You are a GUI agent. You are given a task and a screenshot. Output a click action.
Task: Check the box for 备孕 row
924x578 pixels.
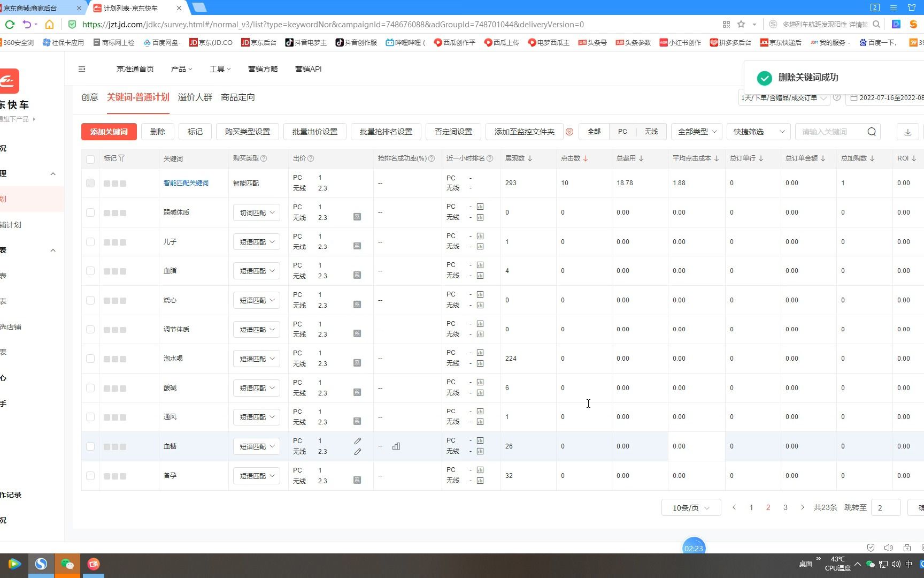click(x=90, y=476)
